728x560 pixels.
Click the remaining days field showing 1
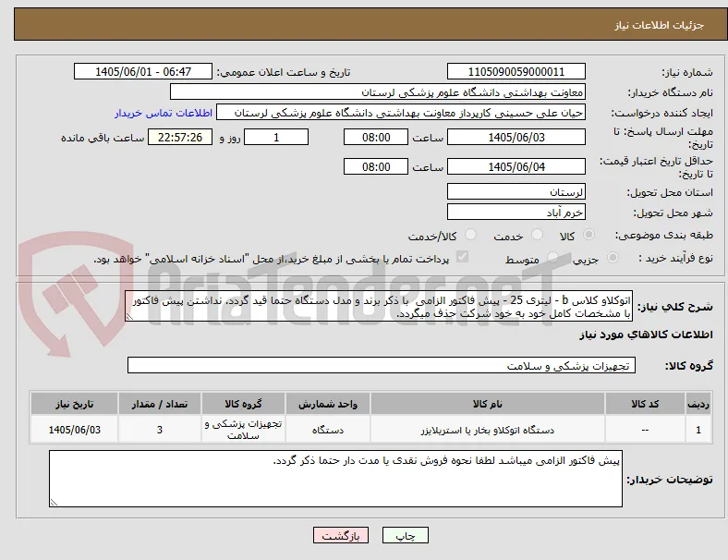tap(276, 137)
